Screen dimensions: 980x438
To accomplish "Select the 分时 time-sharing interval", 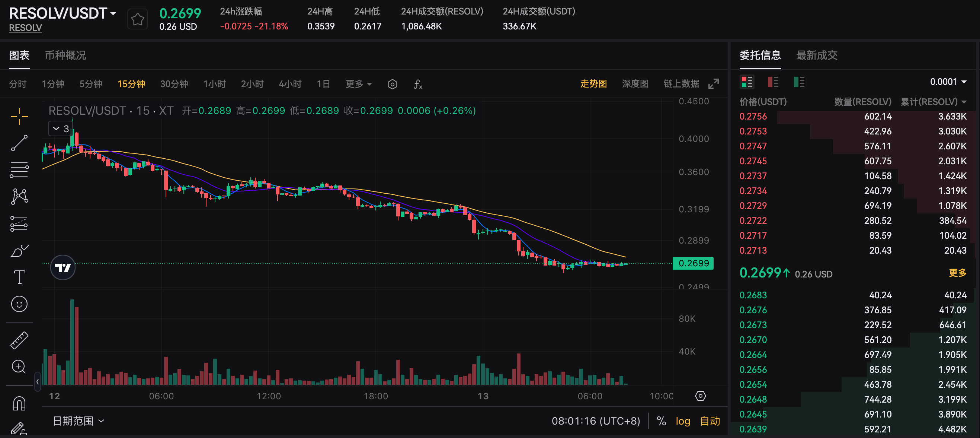I will click(17, 84).
